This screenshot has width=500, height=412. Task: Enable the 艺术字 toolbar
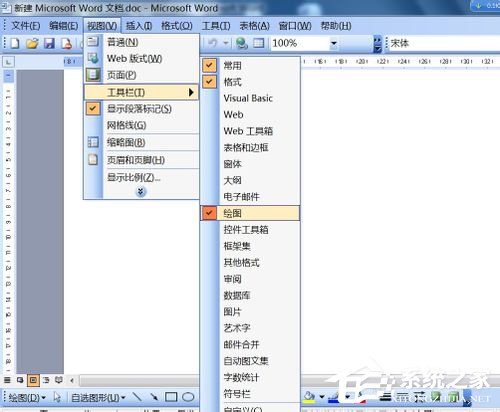(237, 328)
